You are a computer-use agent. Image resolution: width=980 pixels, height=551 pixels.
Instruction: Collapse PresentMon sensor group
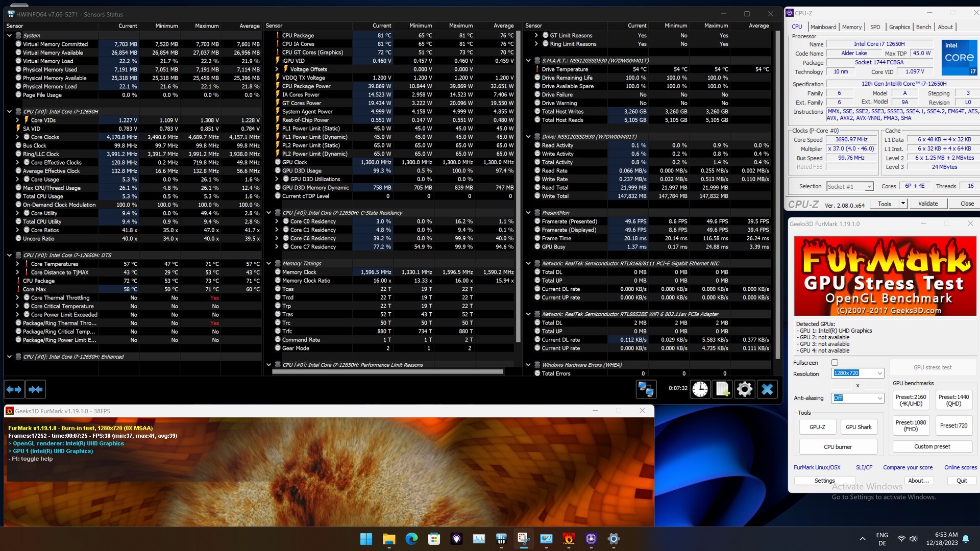point(528,213)
